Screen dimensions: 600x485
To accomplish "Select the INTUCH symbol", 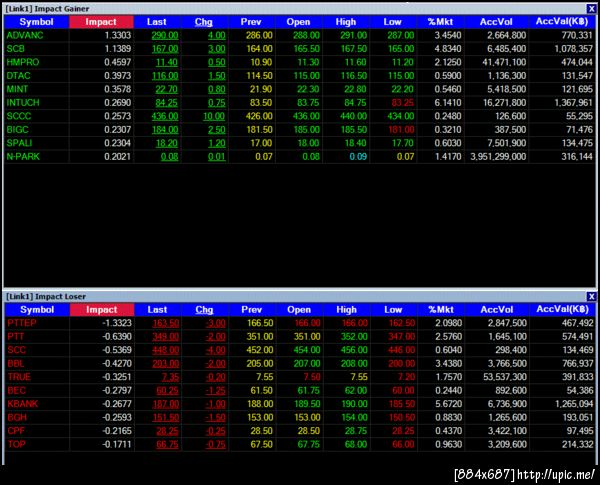I will [23, 103].
